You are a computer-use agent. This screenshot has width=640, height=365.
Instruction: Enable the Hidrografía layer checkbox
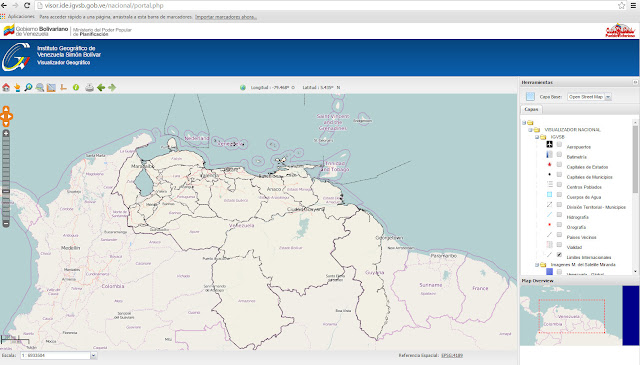click(559, 214)
